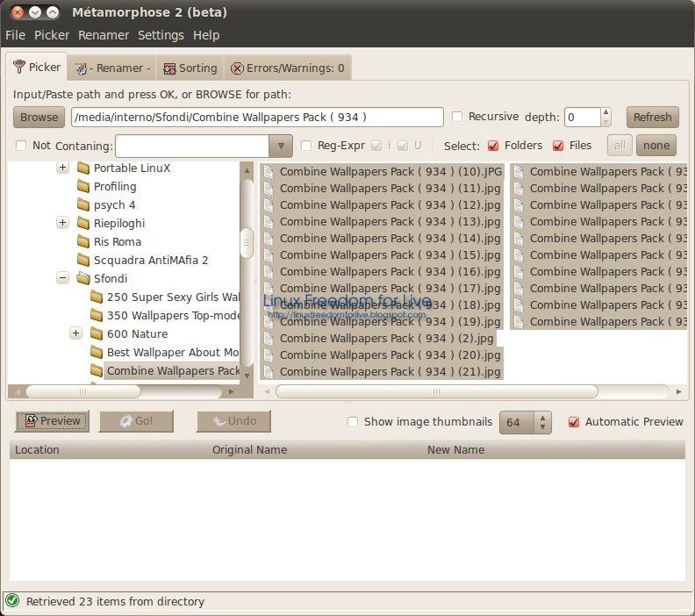This screenshot has height=616, width=695.
Task: Click the none selection button
Action: (656, 146)
